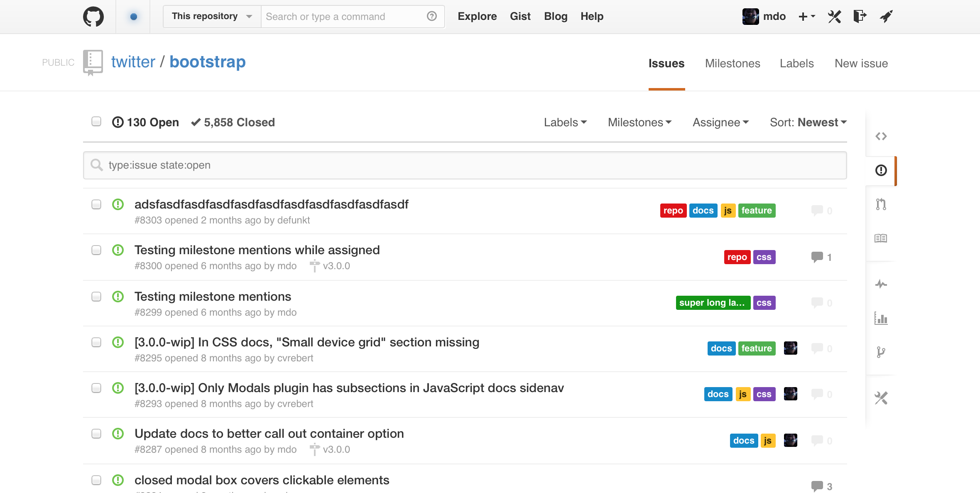Click assignee avatar on issue #8287
Viewport: 980px width, 493px height.
791,440
